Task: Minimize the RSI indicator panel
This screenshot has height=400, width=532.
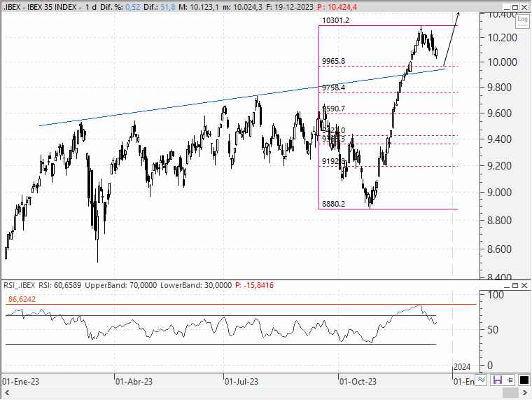Action: click(x=507, y=286)
